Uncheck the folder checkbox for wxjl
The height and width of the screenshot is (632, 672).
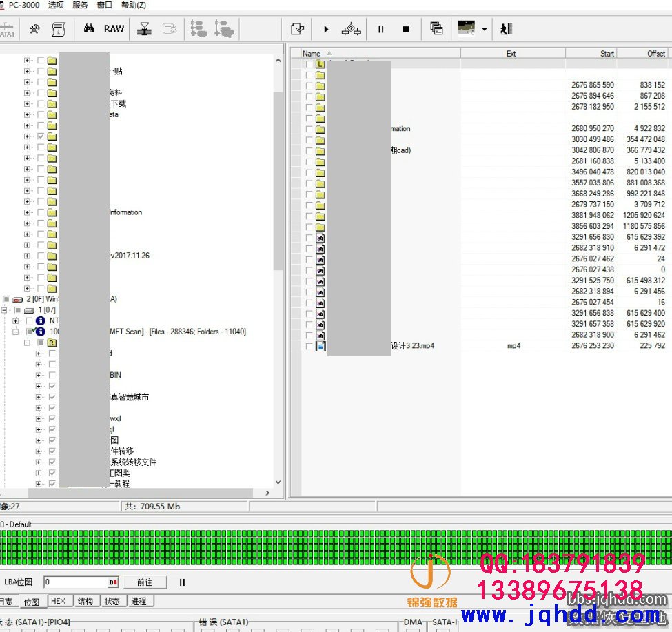[x=52, y=418]
